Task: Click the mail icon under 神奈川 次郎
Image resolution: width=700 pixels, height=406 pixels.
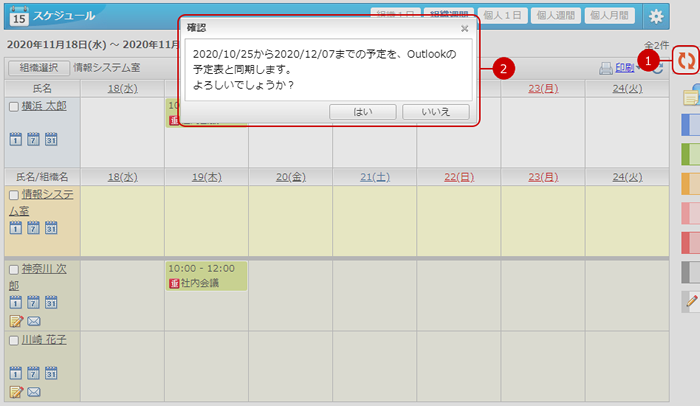Action: (33, 321)
